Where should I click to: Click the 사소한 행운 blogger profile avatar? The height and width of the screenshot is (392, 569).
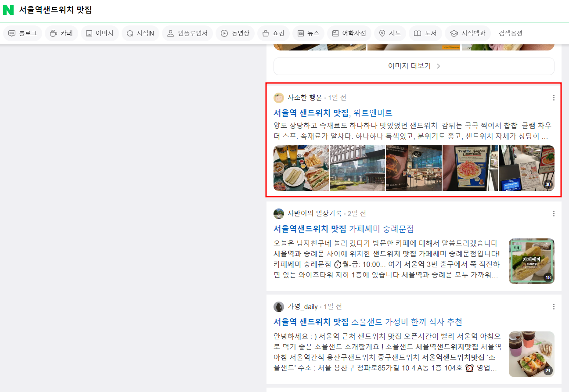point(279,97)
